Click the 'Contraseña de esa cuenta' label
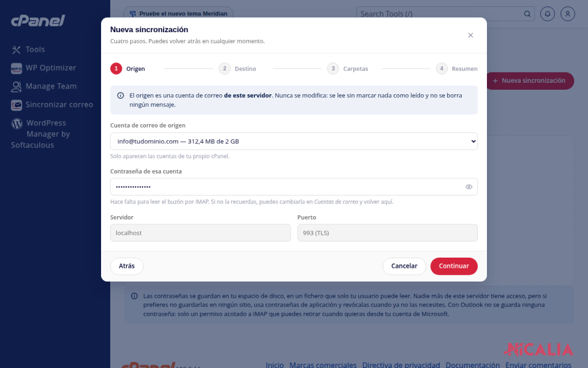Viewport: 588px width, 368px height. point(146,171)
